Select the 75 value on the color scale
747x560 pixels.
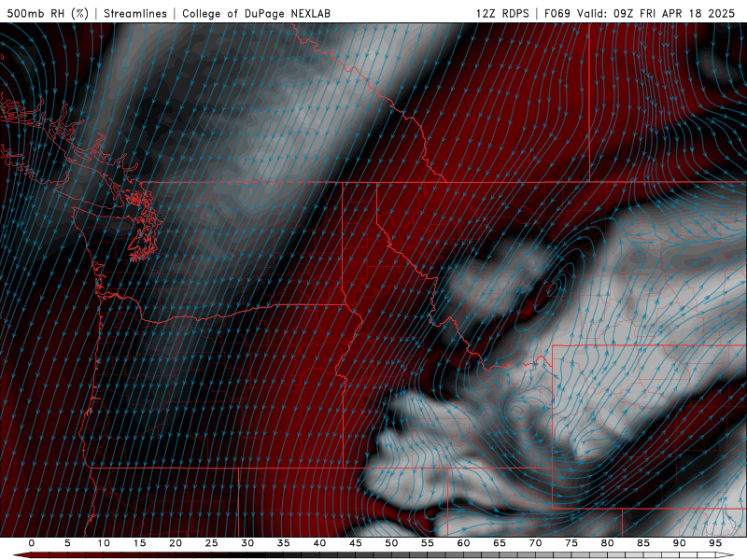click(x=571, y=543)
